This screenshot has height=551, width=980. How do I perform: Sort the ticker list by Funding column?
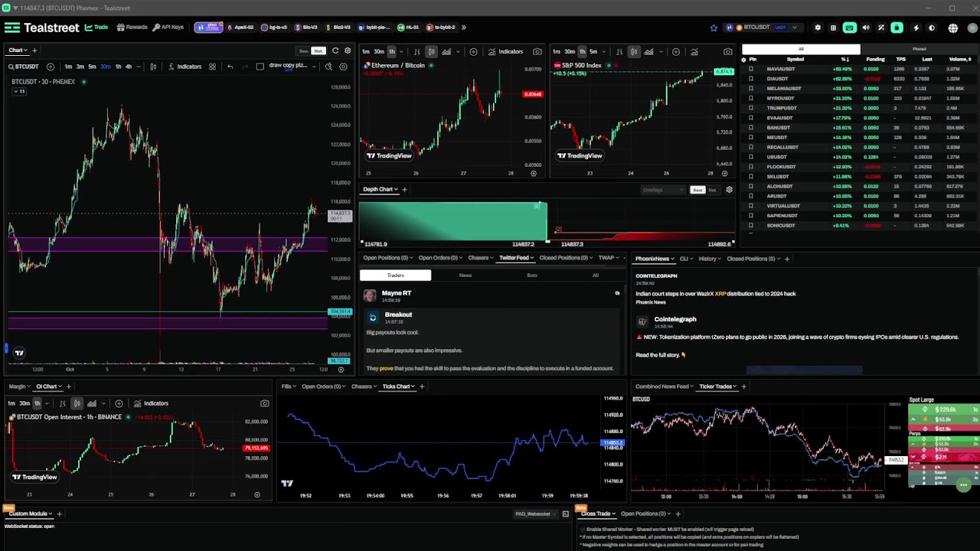click(875, 59)
